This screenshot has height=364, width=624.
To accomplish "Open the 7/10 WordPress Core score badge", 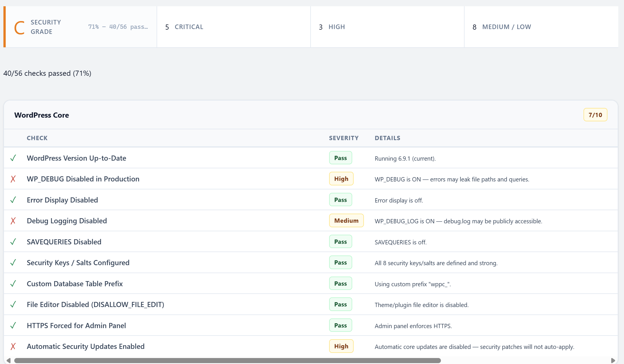I will (595, 115).
